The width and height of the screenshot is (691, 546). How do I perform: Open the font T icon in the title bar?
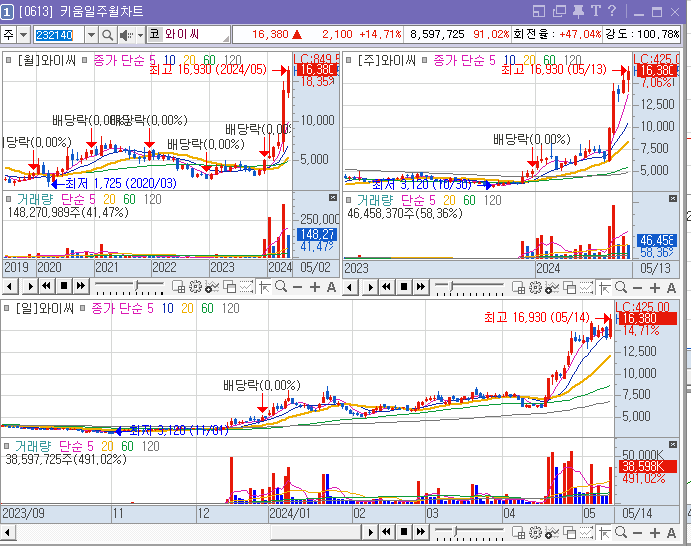tap(596, 11)
